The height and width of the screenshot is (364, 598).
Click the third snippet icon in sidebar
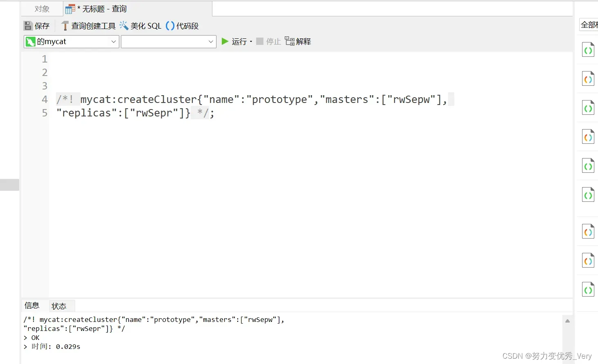tap(588, 108)
